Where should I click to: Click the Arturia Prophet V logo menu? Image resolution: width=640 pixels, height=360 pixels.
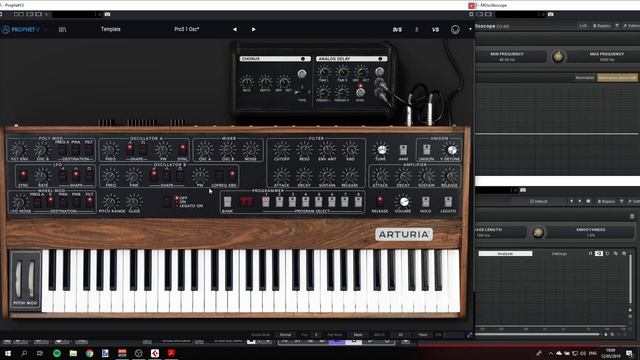click(21, 29)
